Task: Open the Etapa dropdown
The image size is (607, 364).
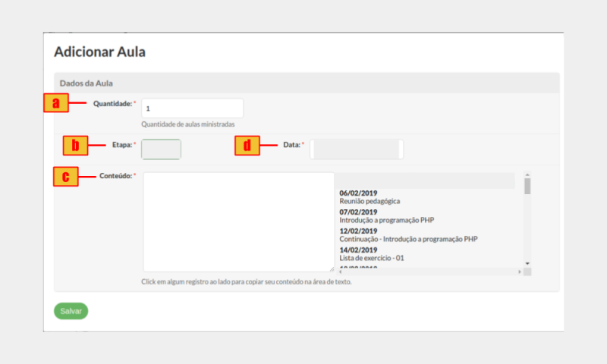Action: click(161, 149)
